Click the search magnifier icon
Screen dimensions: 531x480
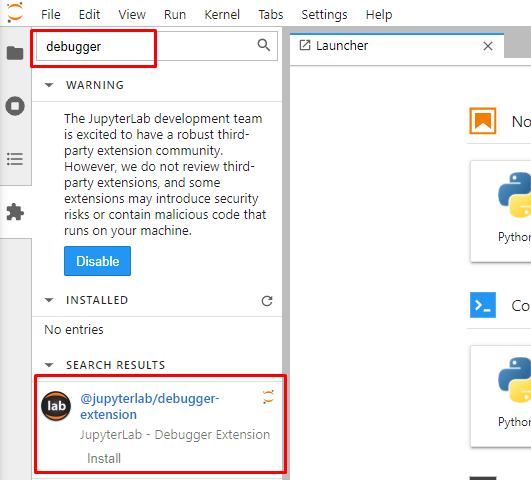[264, 45]
